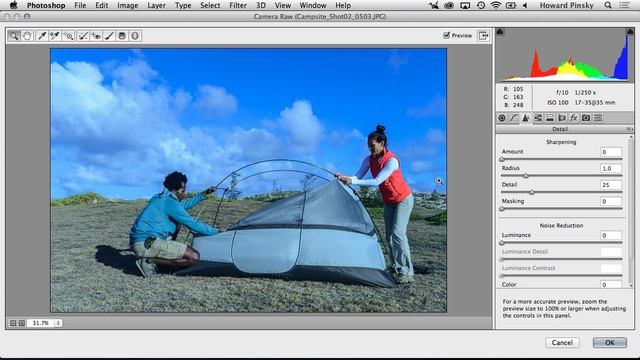Open the View menu
The height and width of the screenshot is (360, 640).
[x=283, y=5]
